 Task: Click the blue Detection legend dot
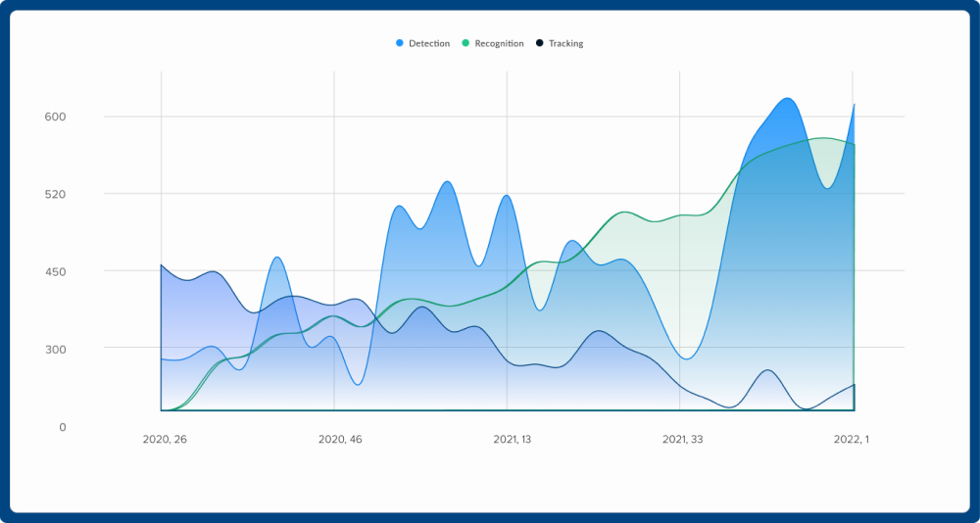(400, 43)
